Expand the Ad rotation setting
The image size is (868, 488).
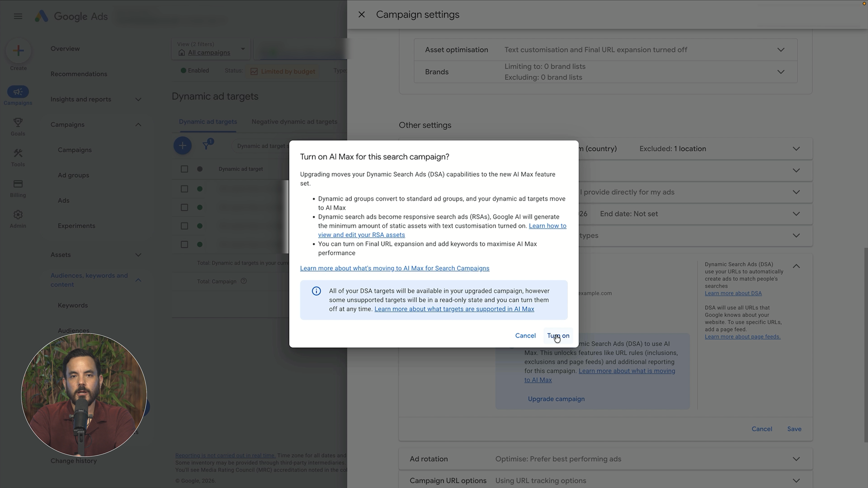click(796, 459)
